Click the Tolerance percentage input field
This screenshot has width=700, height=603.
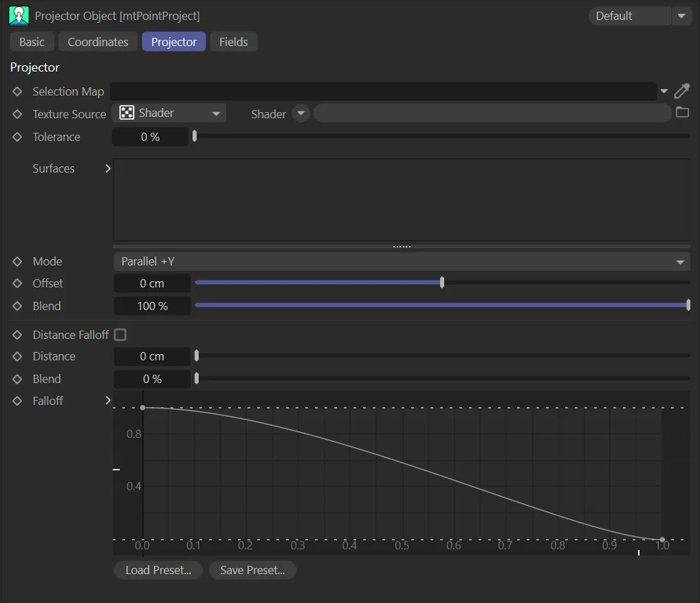click(x=150, y=137)
